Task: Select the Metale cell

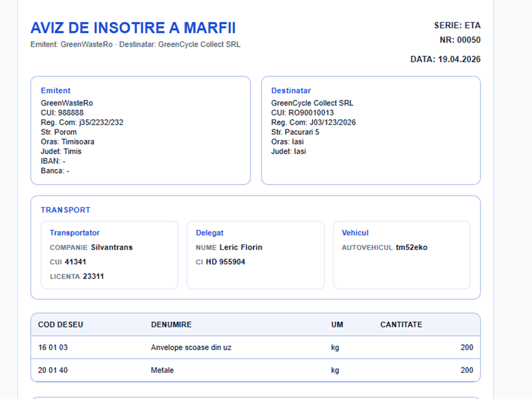Action: [162, 370]
